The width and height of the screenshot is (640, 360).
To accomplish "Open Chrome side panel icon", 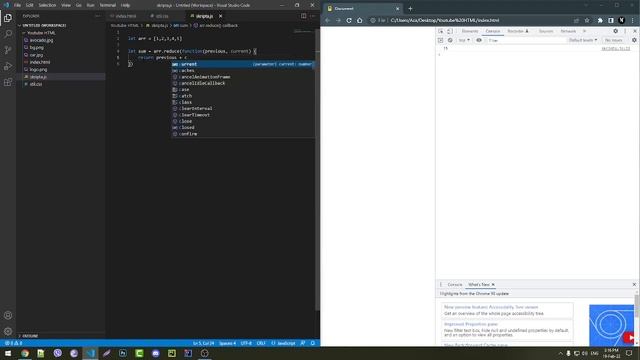I will coord(611,20).
